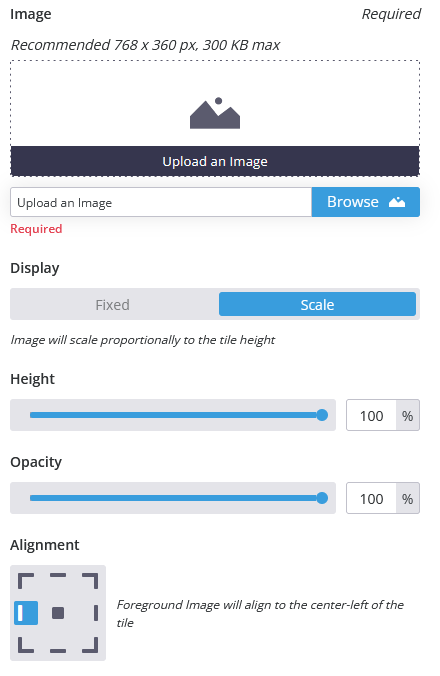
Task: Select the bottom-right alignment corner icon
Action: [x=90, y=645]
